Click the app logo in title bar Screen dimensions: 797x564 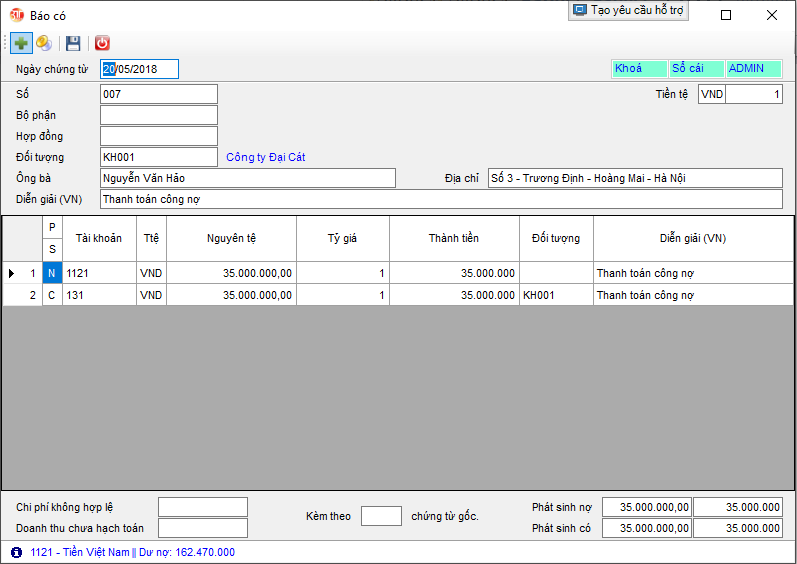coord(16,15)
